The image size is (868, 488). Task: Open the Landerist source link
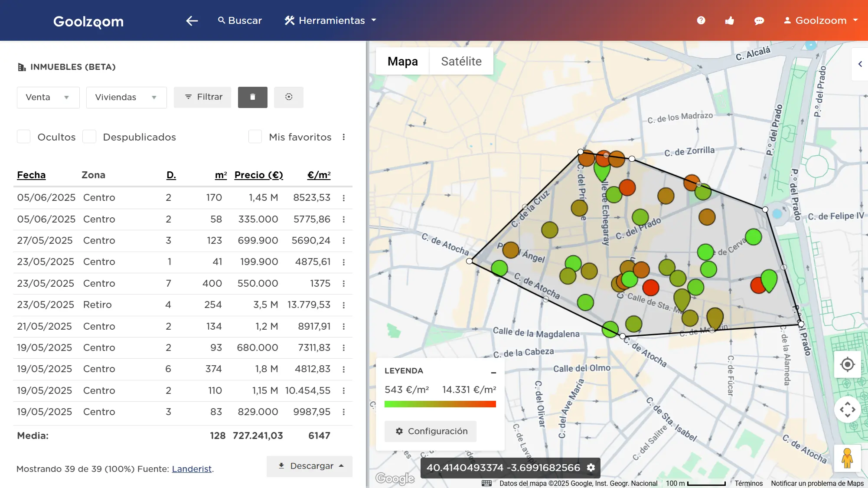click(192, 469)
